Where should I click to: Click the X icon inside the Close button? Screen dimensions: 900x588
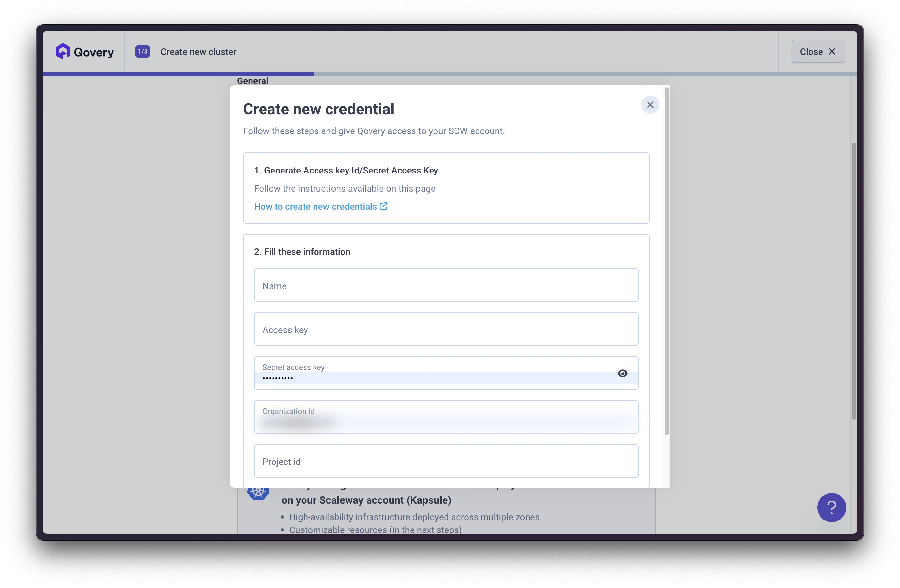[831, 51]
